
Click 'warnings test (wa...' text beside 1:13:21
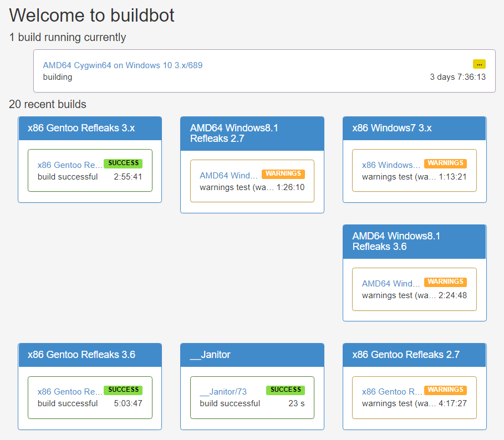point(399,177)
